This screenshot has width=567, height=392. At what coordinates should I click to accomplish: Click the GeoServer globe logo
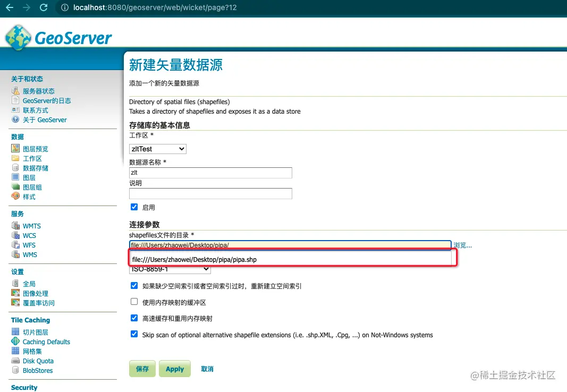pos(18,38)
